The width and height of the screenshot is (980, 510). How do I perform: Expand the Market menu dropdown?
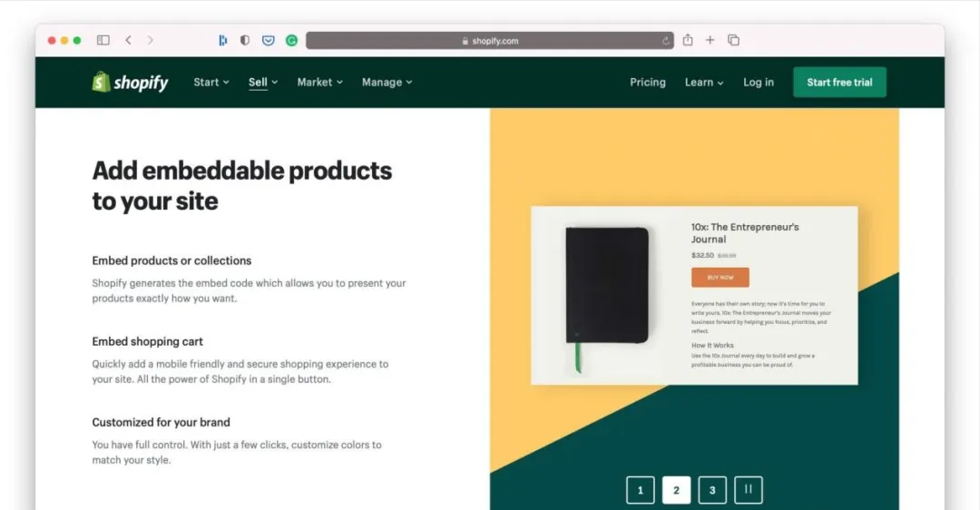(x=320, y=82)
